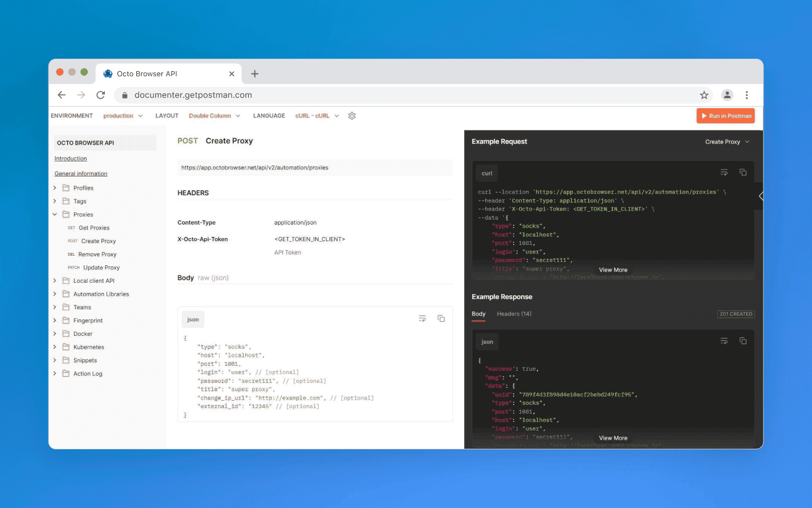
Task: Open a new browser tab
Action: tap(255, 74)
